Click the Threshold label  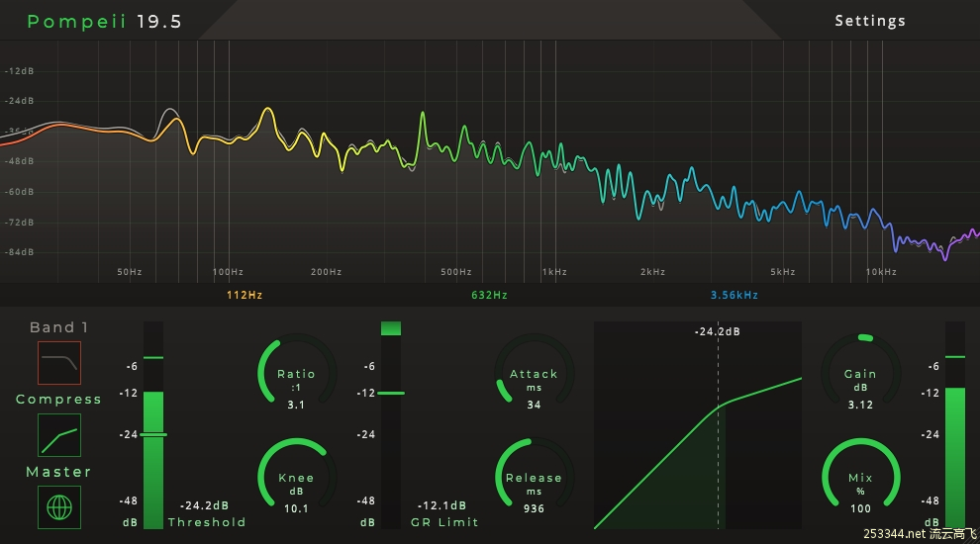click(x=207, y=522)
